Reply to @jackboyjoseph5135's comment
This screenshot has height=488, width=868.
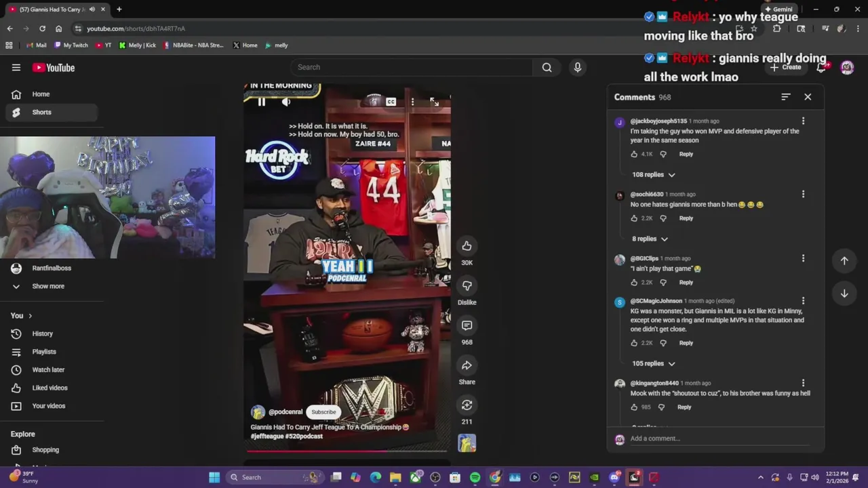[686, 154]
